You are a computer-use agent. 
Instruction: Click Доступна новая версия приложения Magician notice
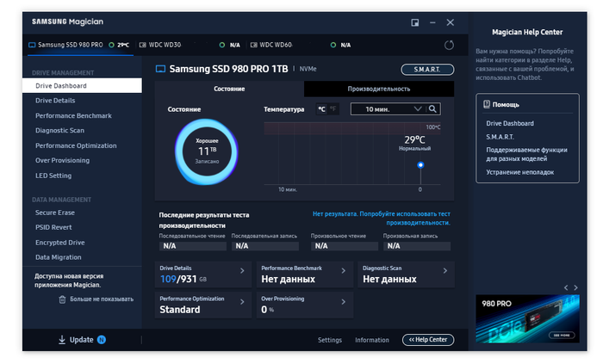(x=69, y=281)
